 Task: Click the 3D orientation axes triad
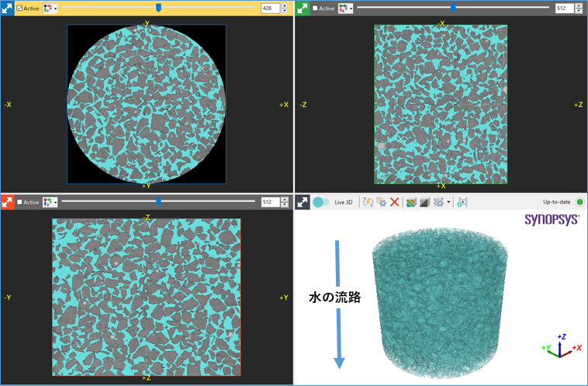[x=561, y=346]
